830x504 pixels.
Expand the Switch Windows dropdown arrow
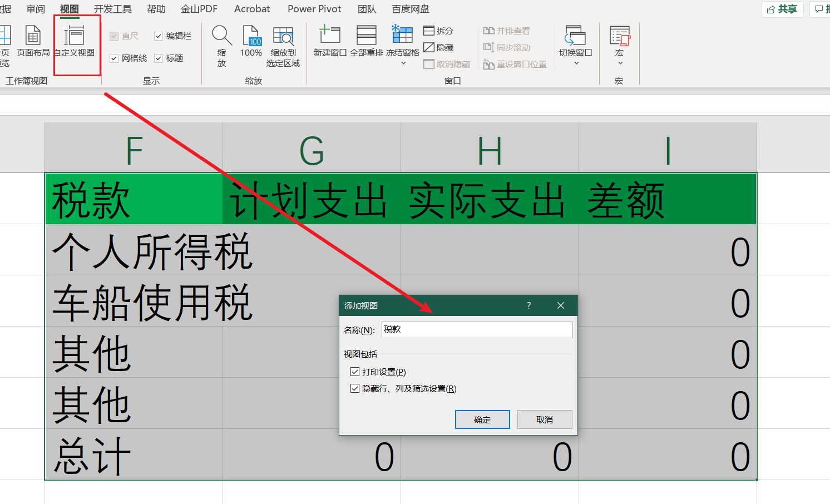click(576, 63)
